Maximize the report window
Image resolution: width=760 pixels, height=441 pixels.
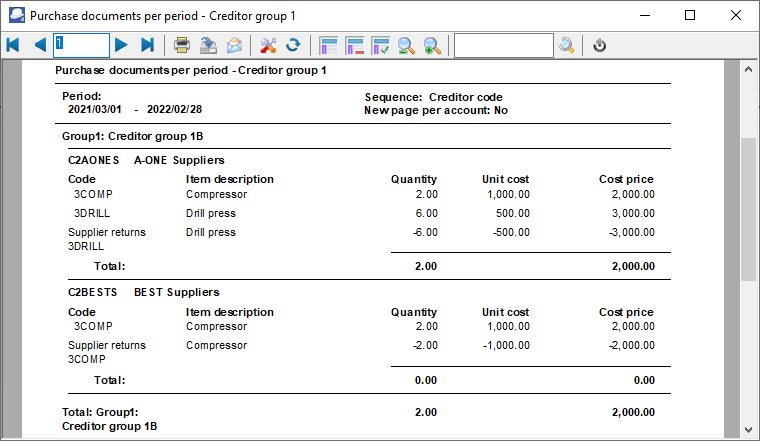point(690,16)
